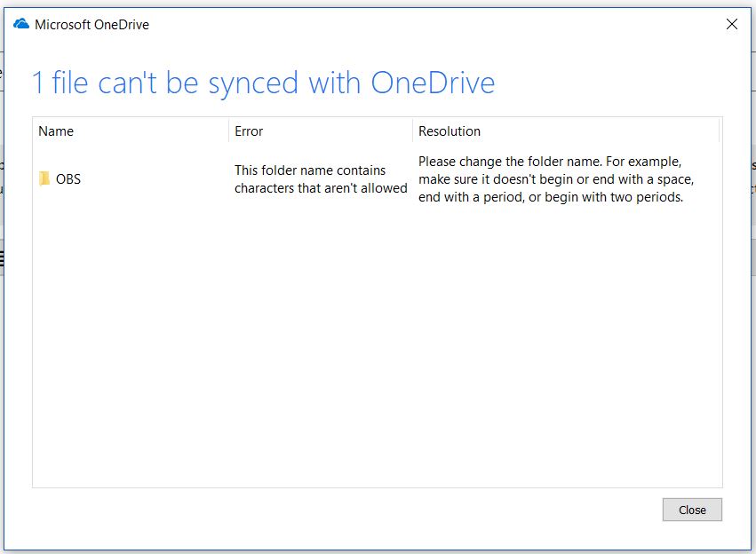Sort by the Name column header
Screen dimensions: 756x554
click(x=131, y=131)
